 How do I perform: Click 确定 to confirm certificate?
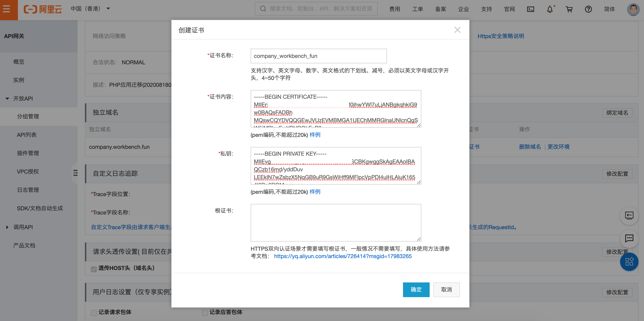tap(416, 290)
